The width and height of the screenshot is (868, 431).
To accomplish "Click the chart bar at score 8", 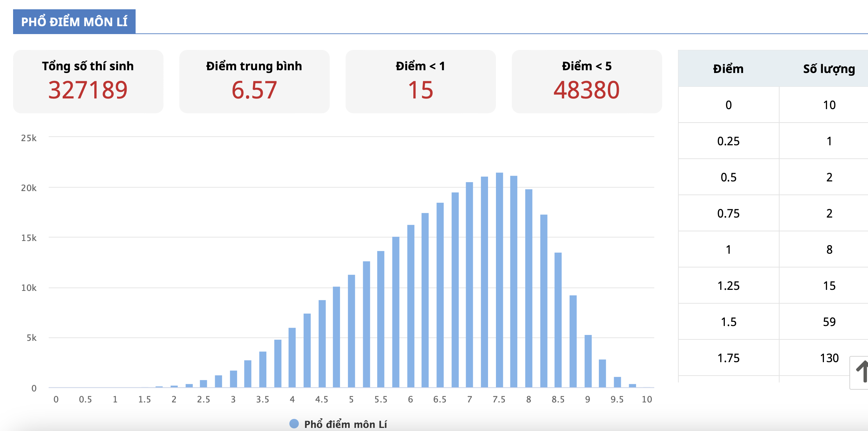I will (x=529, y=288).
